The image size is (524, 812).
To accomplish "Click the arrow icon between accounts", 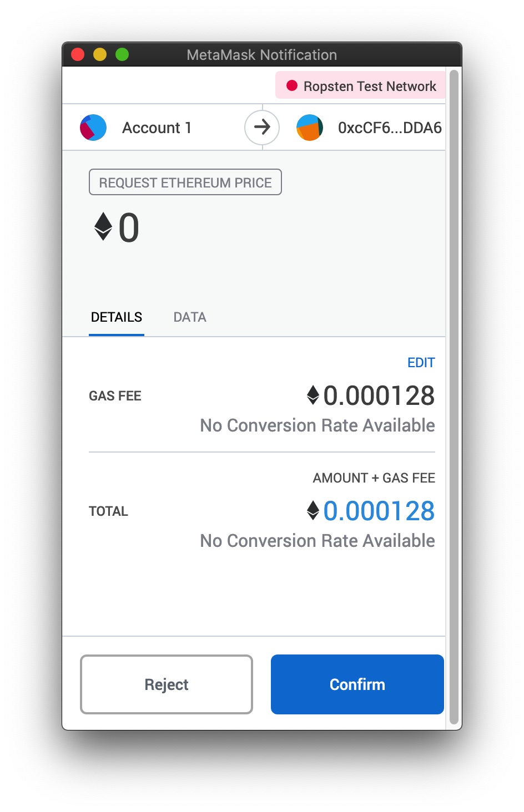I will 262,128.
